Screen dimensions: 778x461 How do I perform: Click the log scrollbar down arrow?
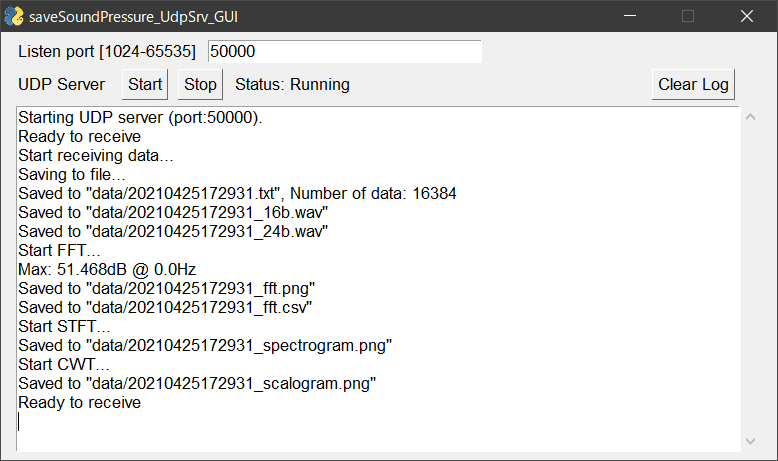751,441
